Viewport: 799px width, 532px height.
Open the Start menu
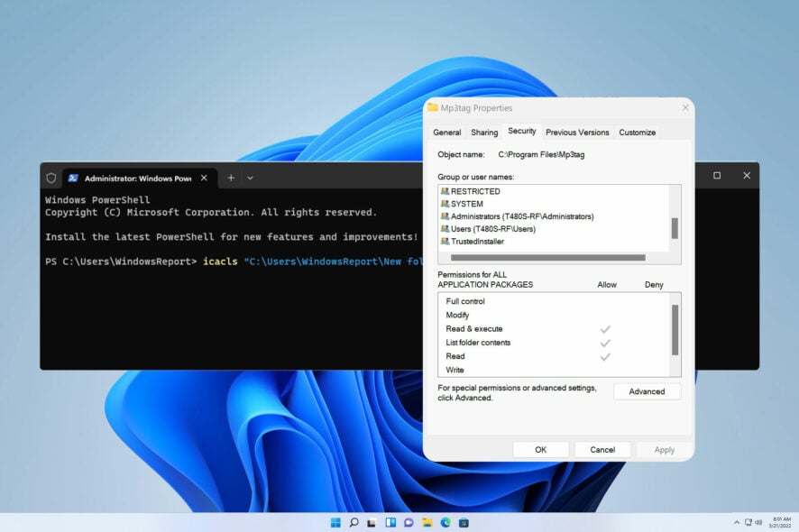335,521
